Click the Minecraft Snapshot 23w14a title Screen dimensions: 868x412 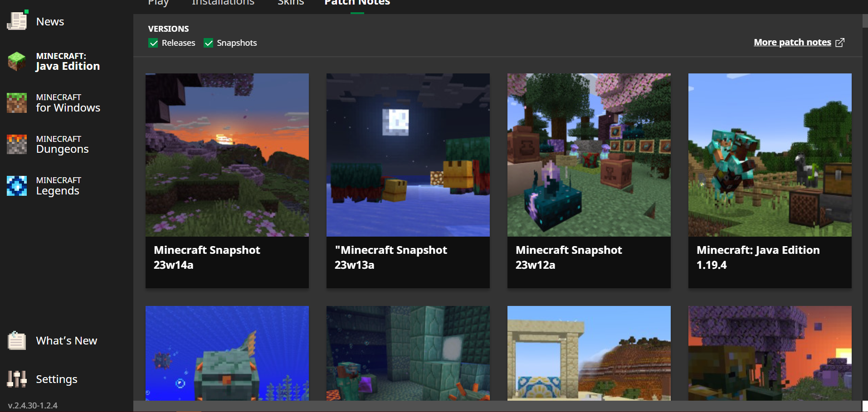click(207, 257)
